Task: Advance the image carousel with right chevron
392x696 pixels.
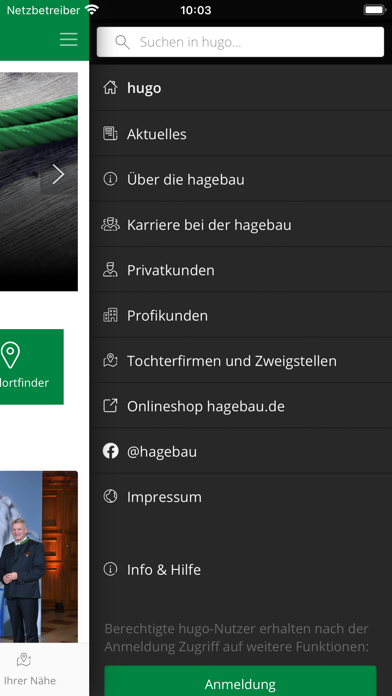Action: coord(58,174)
